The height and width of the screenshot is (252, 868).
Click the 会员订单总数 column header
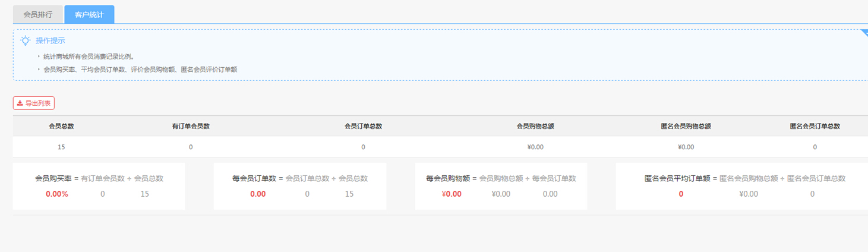[x=363, y=126]
